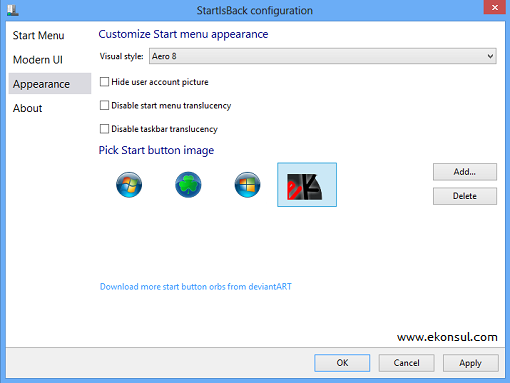This screenshot has height=383, width=510.
Task: Pick the Windows 8 logo orb image
Action: click(247, 185)
